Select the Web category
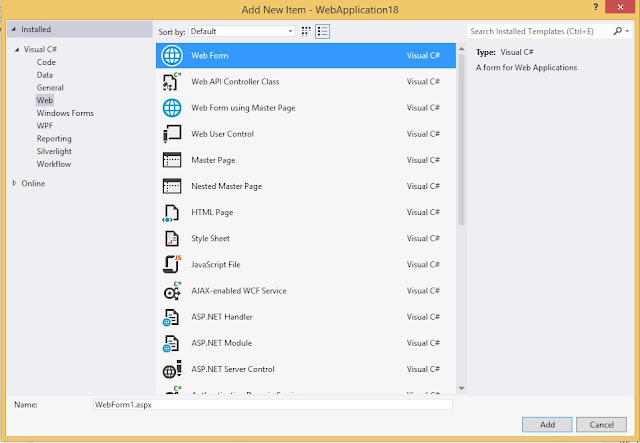The image size is (640, 443). 44,100
